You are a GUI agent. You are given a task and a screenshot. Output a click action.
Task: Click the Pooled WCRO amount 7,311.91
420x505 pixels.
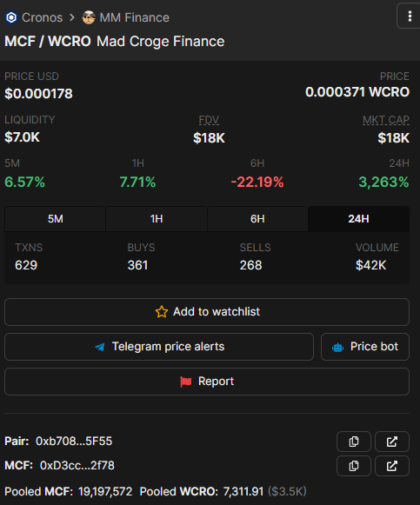(x=243, y=492)
